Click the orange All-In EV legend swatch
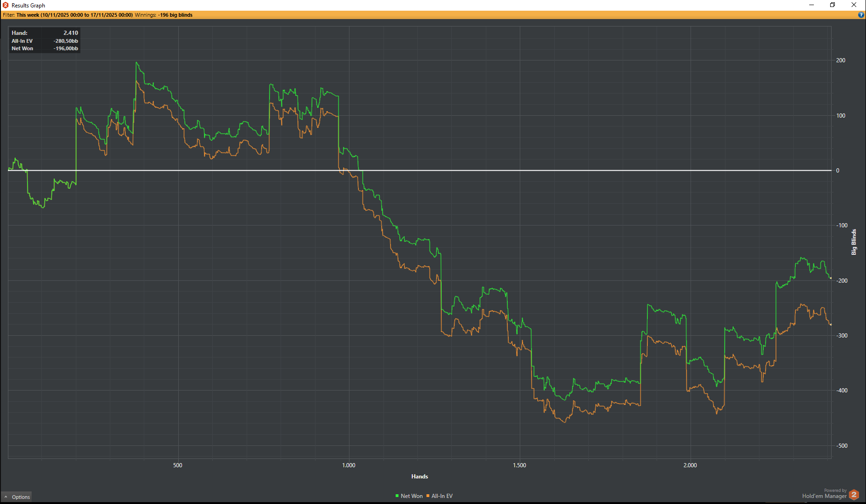Screen dimensions: 866x504 click(428, 496)
